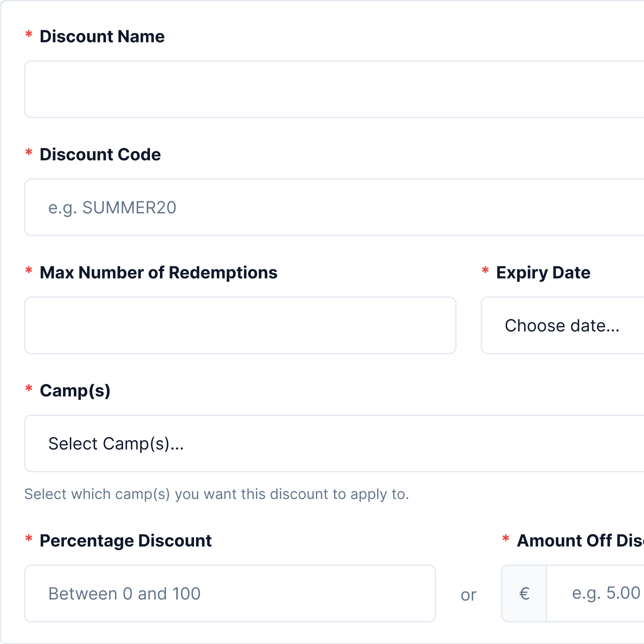Click the 'Expiry Date' label
The height and width of the screenshot is (644, 644).
(x=543, y=273)
